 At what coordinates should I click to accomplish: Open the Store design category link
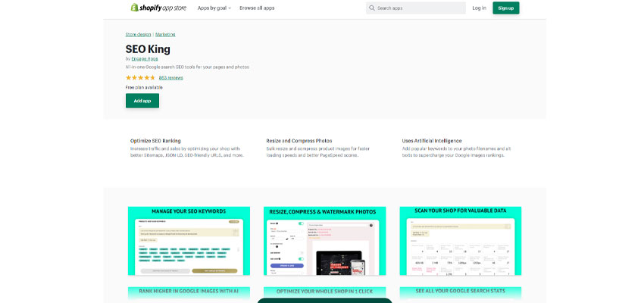139,35
